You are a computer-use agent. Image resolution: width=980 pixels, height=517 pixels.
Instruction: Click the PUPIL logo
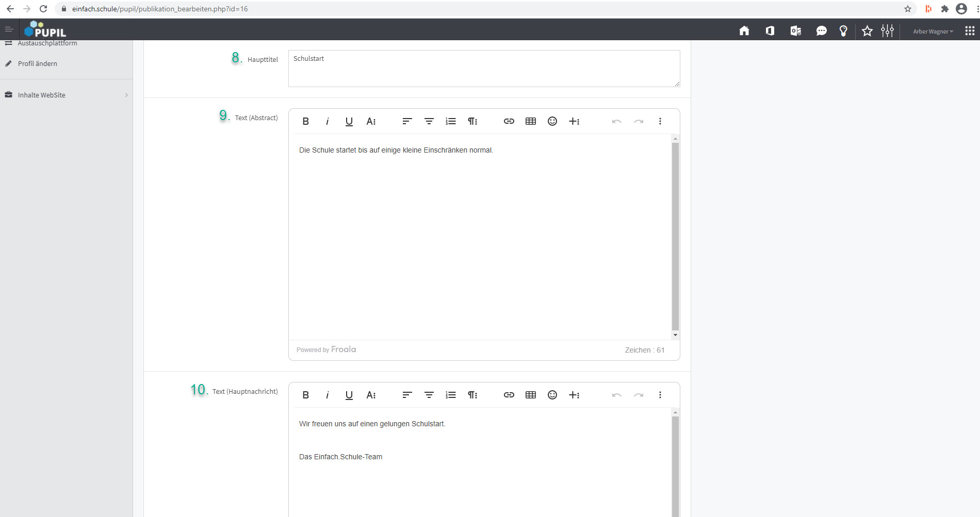tap(45, 29)
